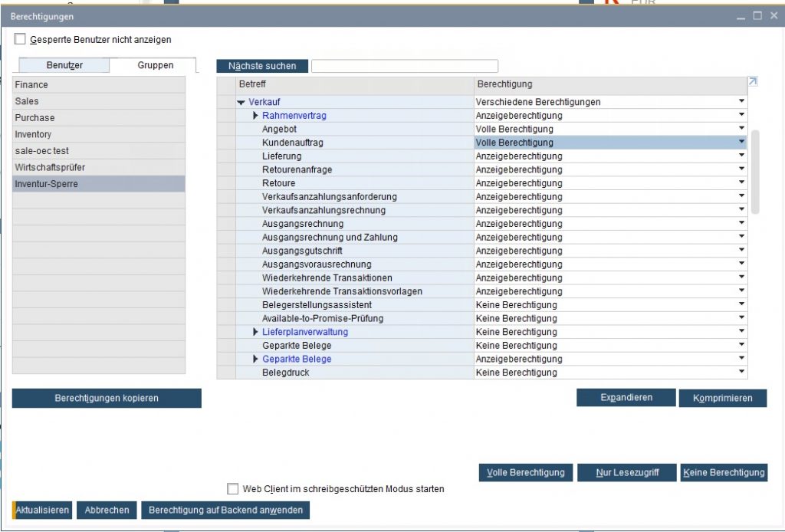785x532 pixels.
Task: Enable Gesperrte Benutzer nicht anzeigen checkbox
Action: (20, 39)
